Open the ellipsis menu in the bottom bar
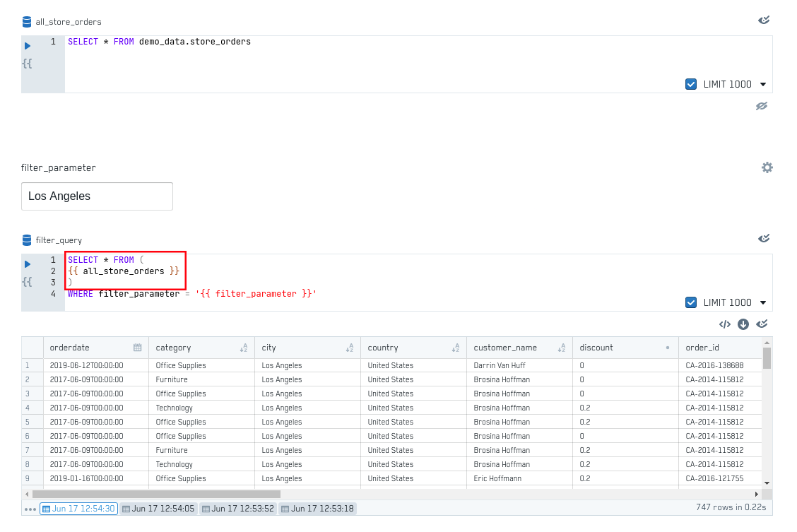Screen dimensions: 797x532 click(30, 508)
